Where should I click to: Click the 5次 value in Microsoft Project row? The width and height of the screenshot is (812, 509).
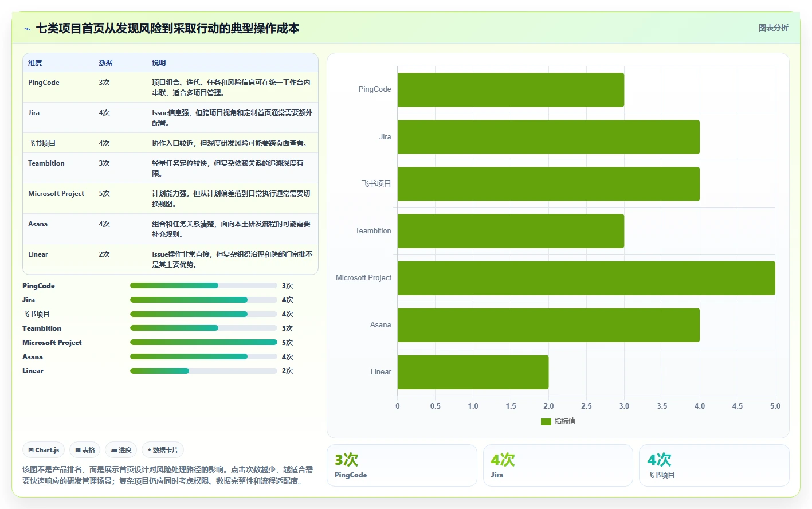coord(104,194)
